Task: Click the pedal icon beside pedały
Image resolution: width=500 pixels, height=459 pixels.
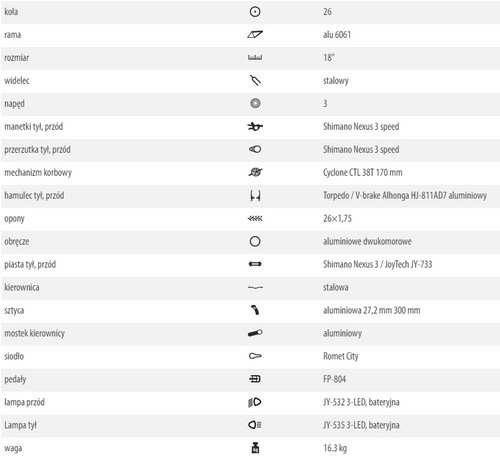Action: pos(255,379)
